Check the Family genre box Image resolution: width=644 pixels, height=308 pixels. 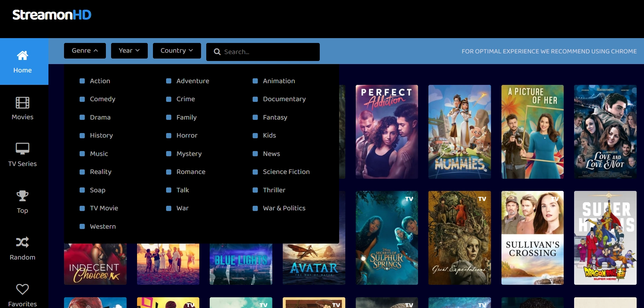[169, 117]
